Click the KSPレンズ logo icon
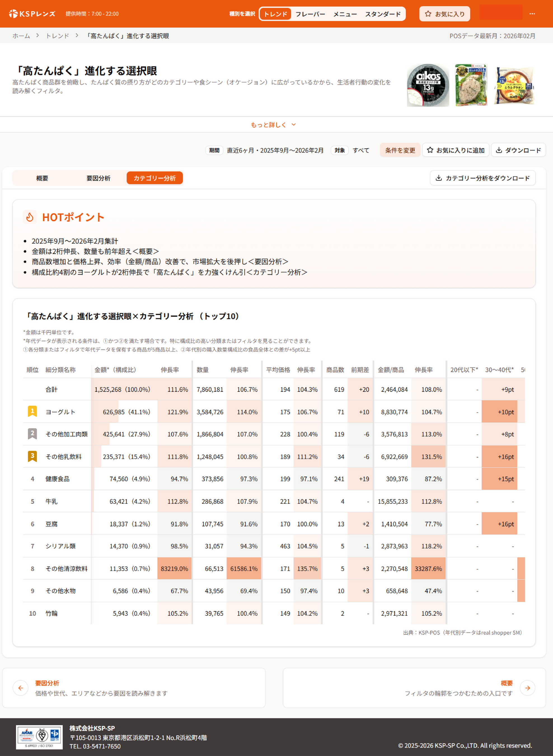The width and height of the screenshot is (553, 756). pos(13,14)
